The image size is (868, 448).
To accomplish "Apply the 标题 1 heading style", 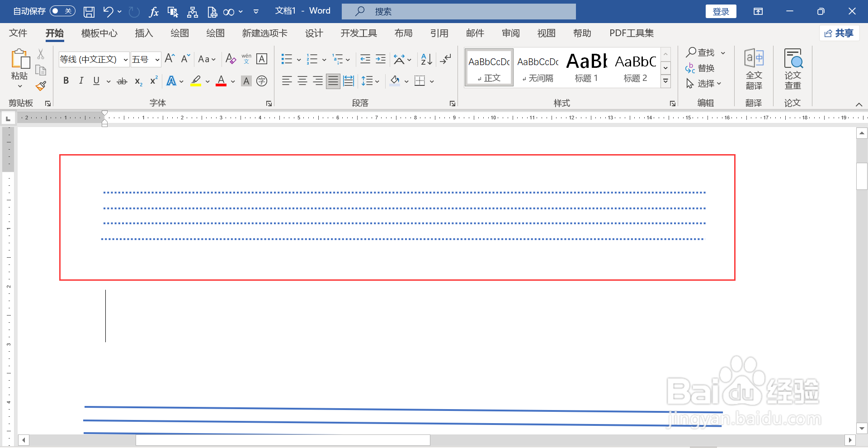I will (x=586, y=68).
